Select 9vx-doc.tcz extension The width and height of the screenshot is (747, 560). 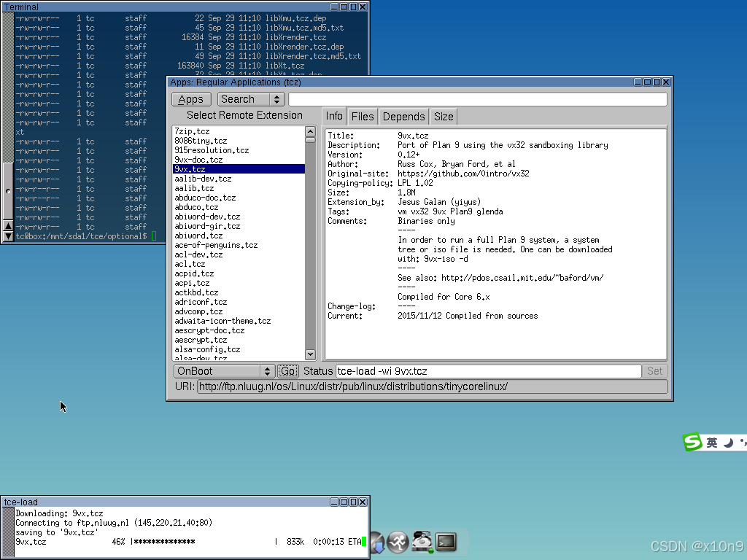tap(239, 160)
